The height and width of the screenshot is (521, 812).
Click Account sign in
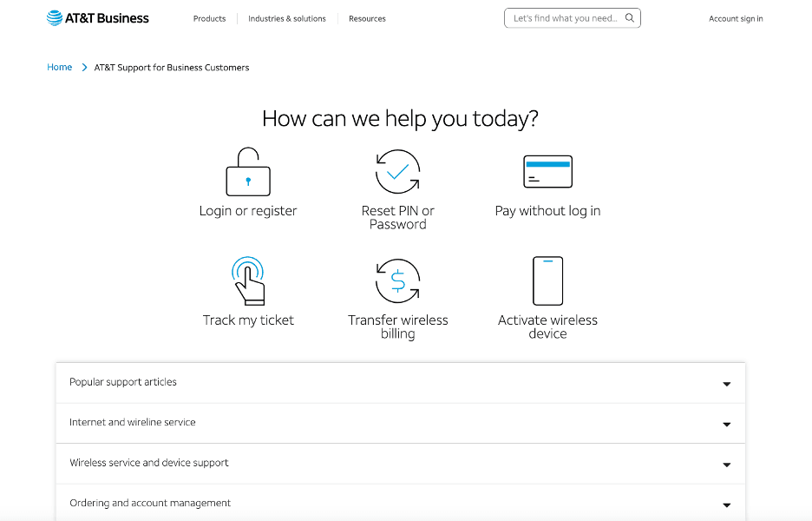point(735,18)
